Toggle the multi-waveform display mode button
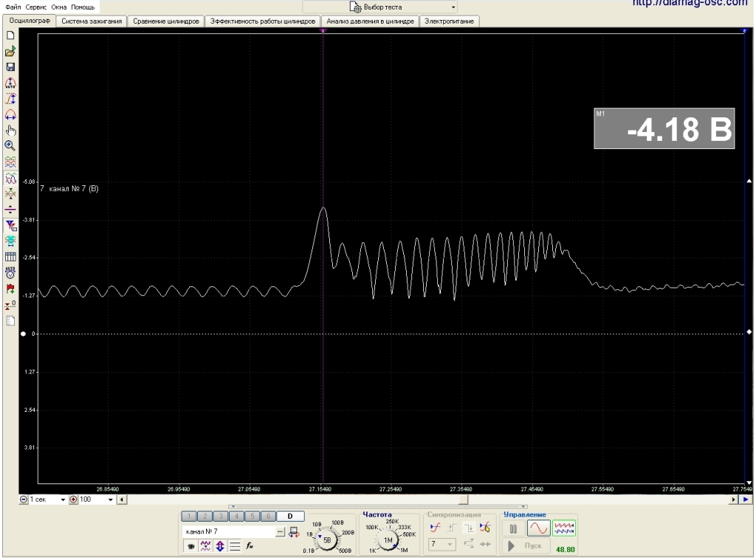756x558 pixels. (563, 528)
